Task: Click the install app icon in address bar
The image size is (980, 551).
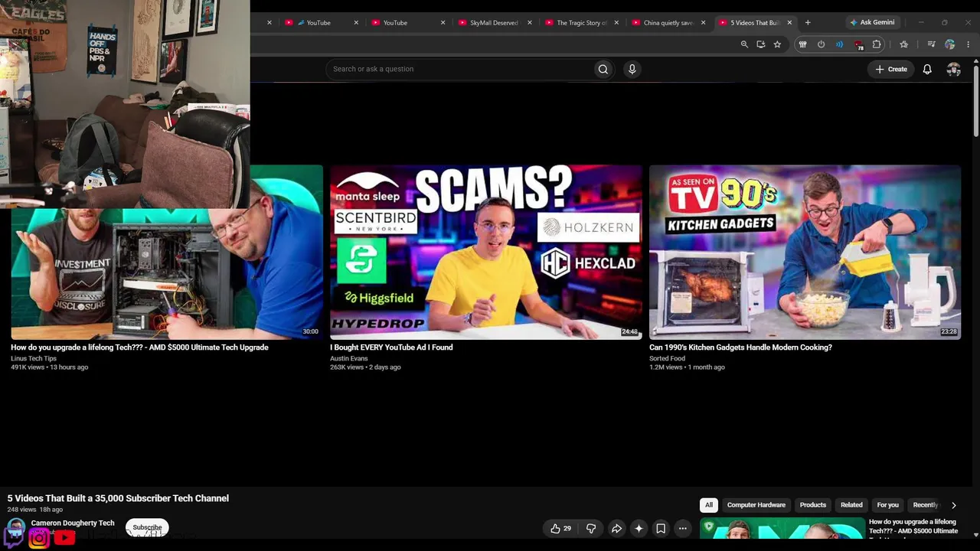Action: (x=760, y=44)
